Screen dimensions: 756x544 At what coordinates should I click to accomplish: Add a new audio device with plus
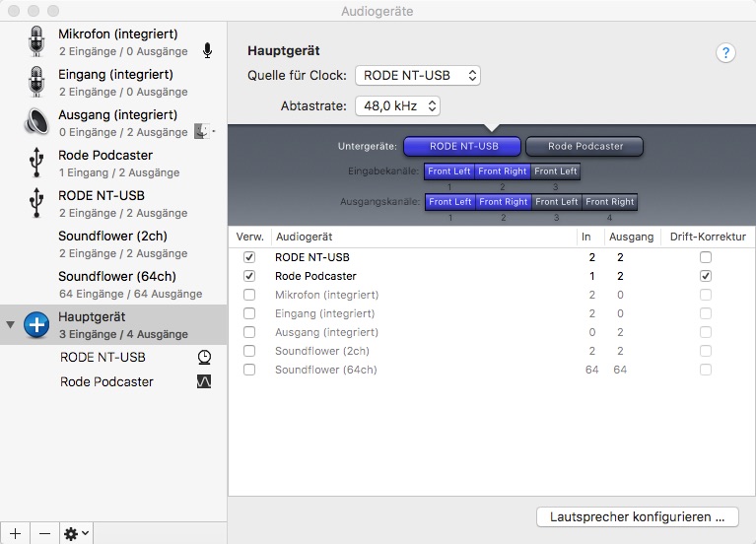pos(15,533)
